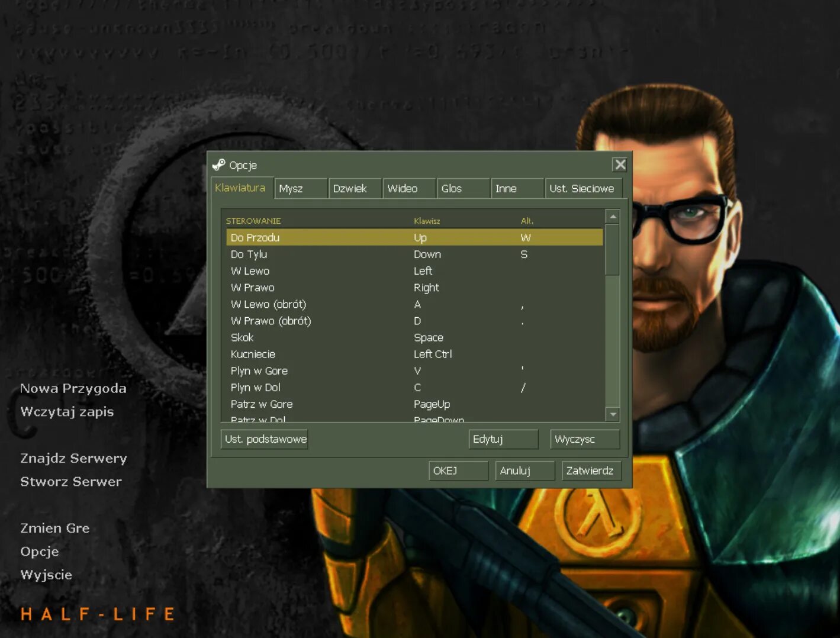The image size is (840, 638).
Task: Open the Mysz tab
Action: tap(301, 188)
